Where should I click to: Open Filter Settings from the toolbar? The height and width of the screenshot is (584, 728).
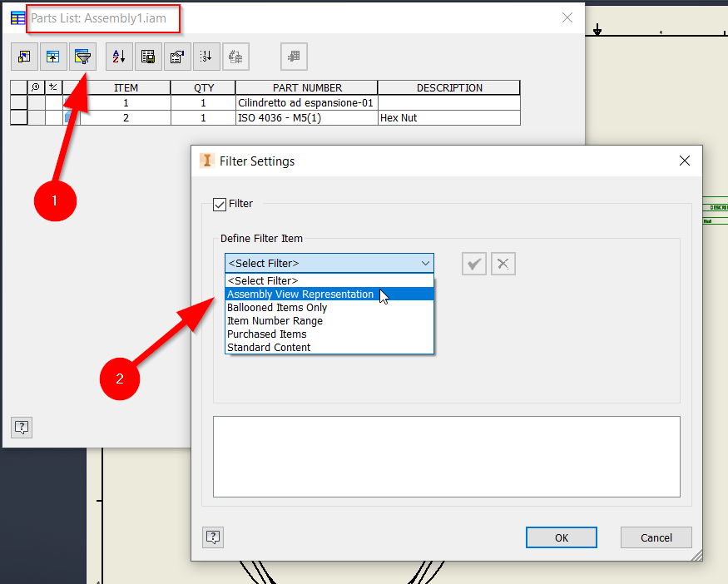tap(82, 56)
